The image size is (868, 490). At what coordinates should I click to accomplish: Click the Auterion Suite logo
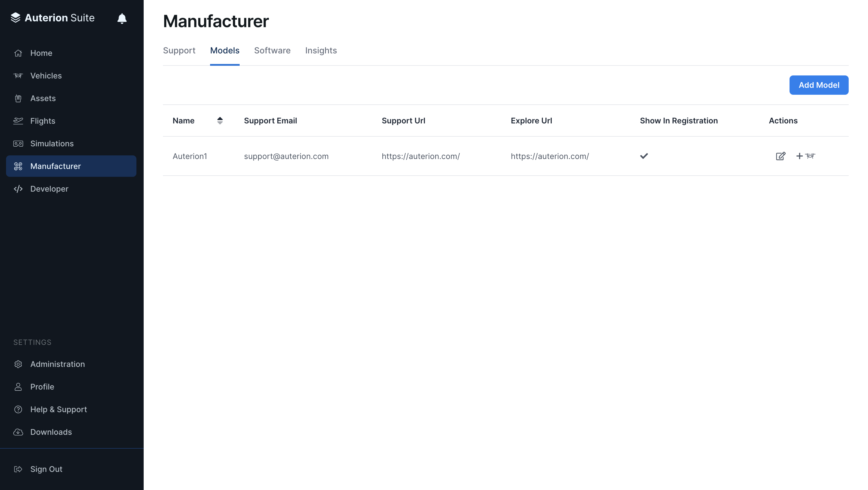click(x=53, y=18)
